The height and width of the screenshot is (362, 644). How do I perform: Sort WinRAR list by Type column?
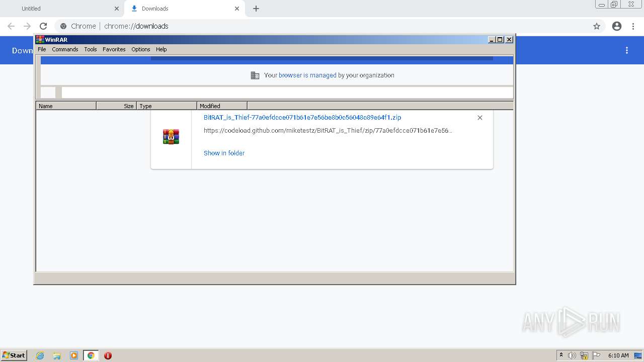(167, 106)
